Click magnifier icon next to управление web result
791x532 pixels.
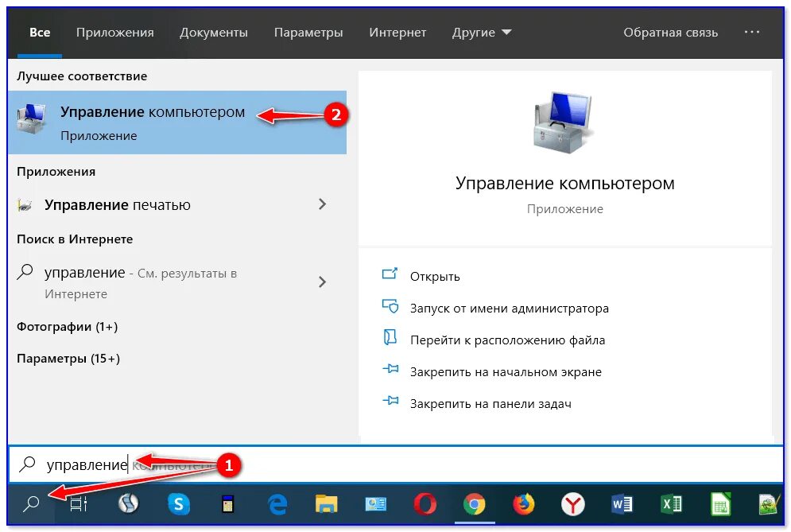click(25, 273)
